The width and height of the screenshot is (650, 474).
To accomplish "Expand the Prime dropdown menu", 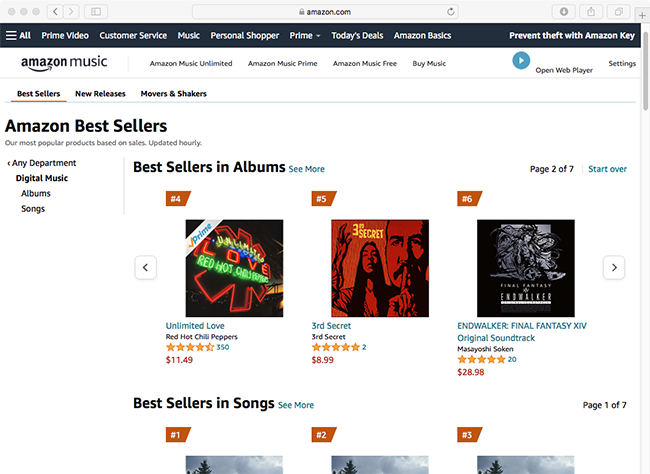I will (x=304, y=35).
